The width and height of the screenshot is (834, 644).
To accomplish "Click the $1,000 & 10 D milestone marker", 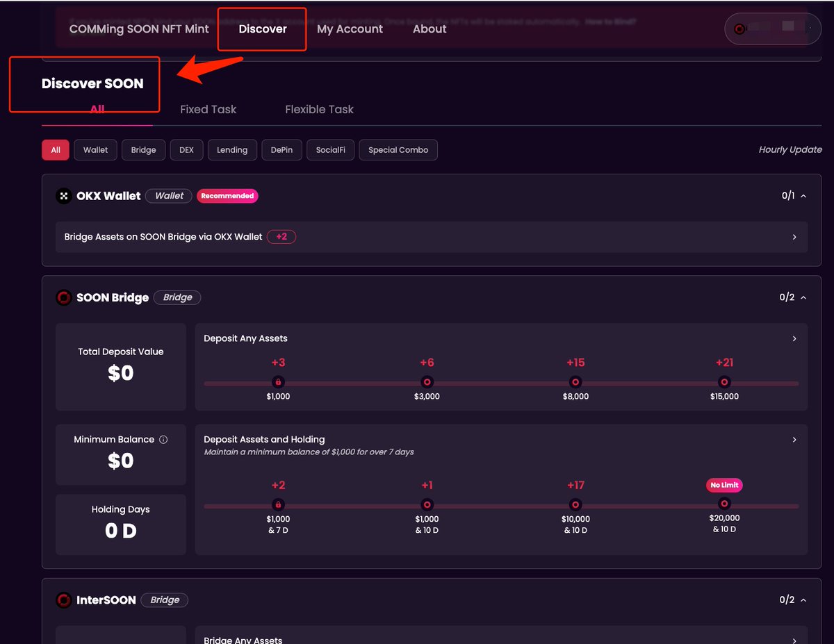I will (427, 505).
